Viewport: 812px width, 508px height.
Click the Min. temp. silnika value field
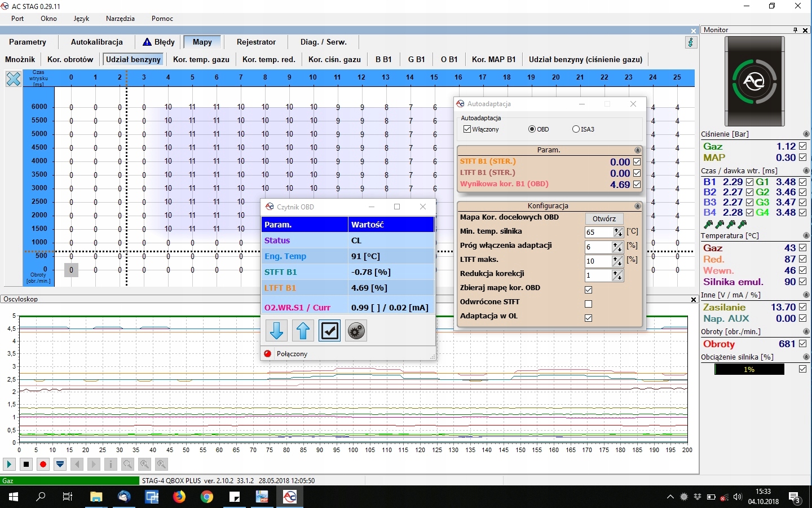[x=599, y=233]
